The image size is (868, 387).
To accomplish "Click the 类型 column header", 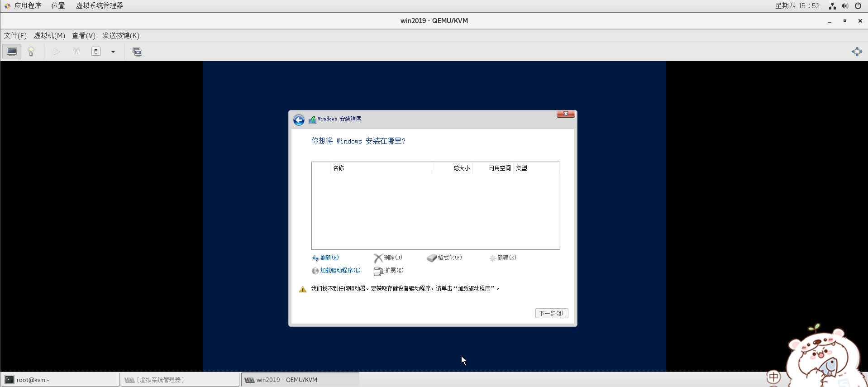I will [x=536, y=168].
